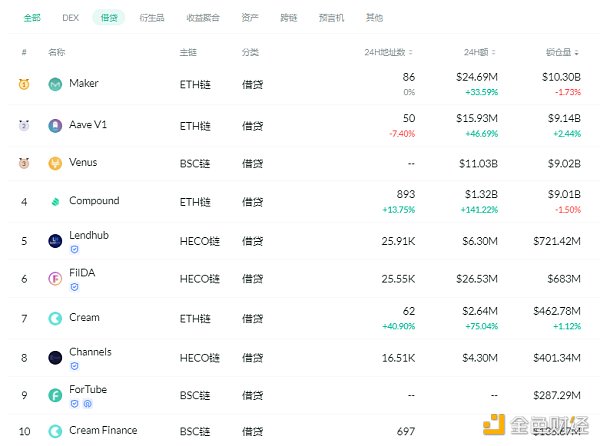Open the 衍生品 category tab
Viewport: 600px width, 446px height.
coord(152,18)
